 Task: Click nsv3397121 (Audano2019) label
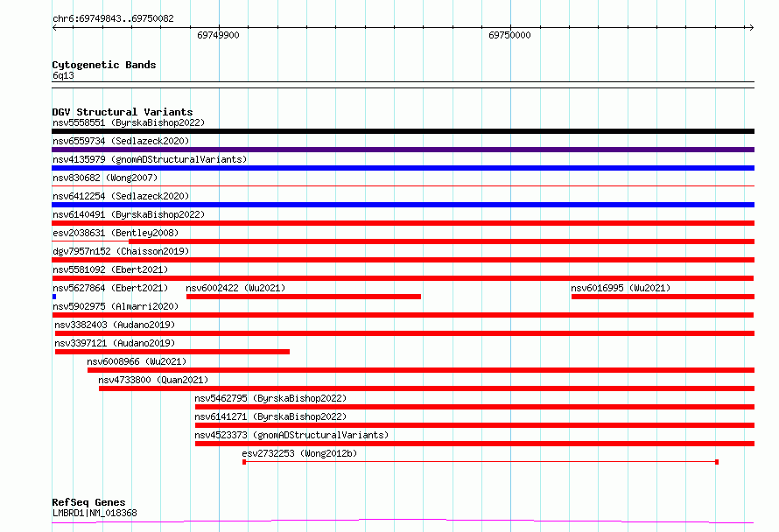(x=115, y=343)
